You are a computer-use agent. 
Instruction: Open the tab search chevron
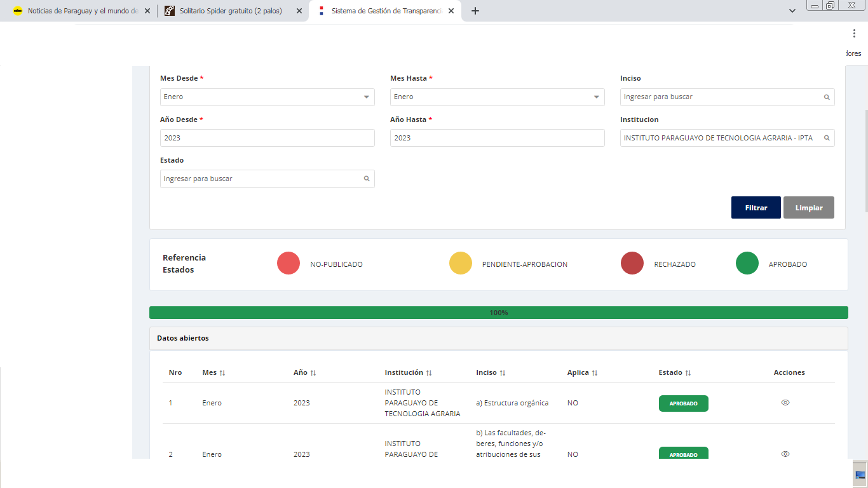coord(792,11)
